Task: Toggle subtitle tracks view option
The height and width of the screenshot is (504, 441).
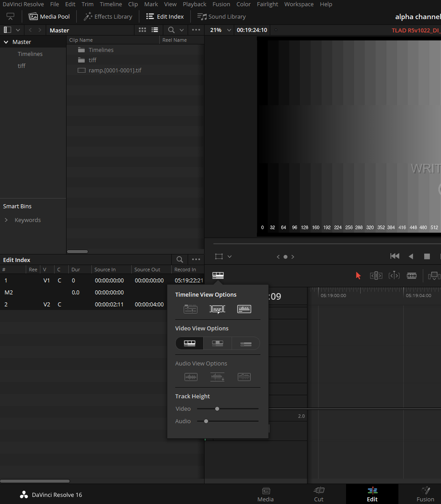Action: 217,309
